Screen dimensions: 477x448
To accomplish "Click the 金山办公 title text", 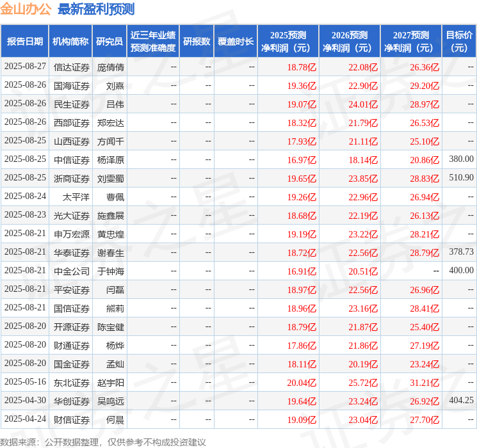I will 26,9.
